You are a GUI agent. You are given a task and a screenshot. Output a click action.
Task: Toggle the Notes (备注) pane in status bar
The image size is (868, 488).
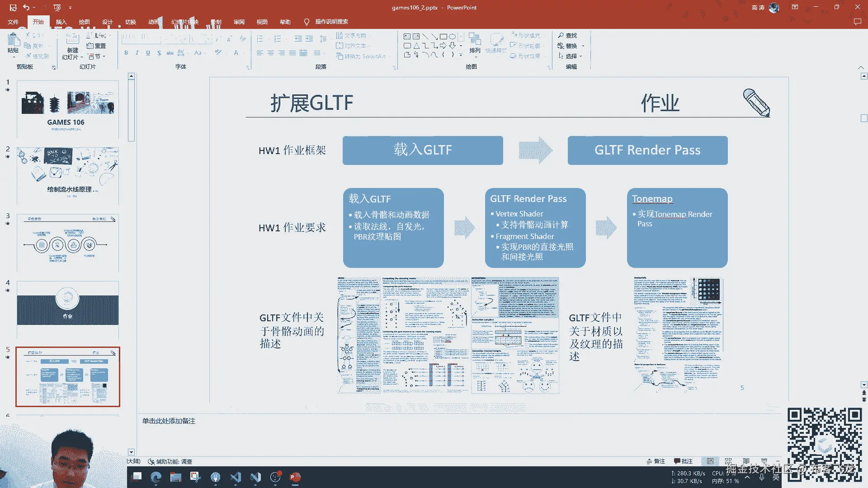[x=656, y=461]
